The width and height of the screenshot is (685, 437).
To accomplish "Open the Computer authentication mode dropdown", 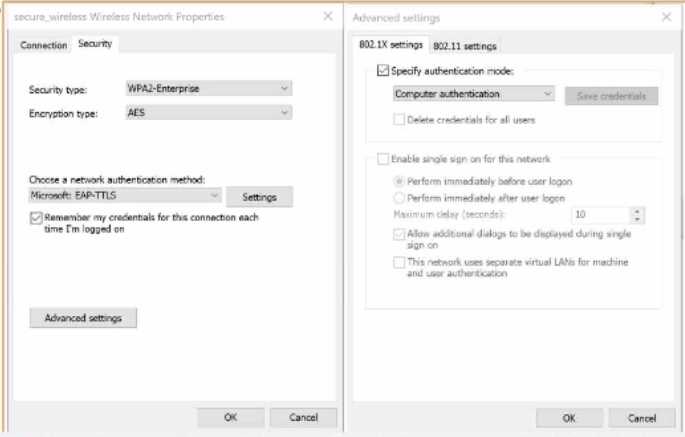I will (473, 95).
